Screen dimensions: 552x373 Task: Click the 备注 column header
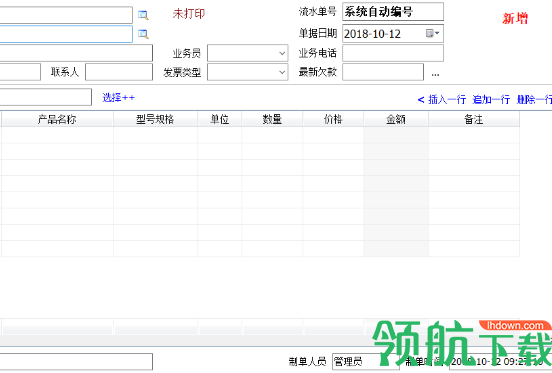pyautogui.click(x=474, y=119)
